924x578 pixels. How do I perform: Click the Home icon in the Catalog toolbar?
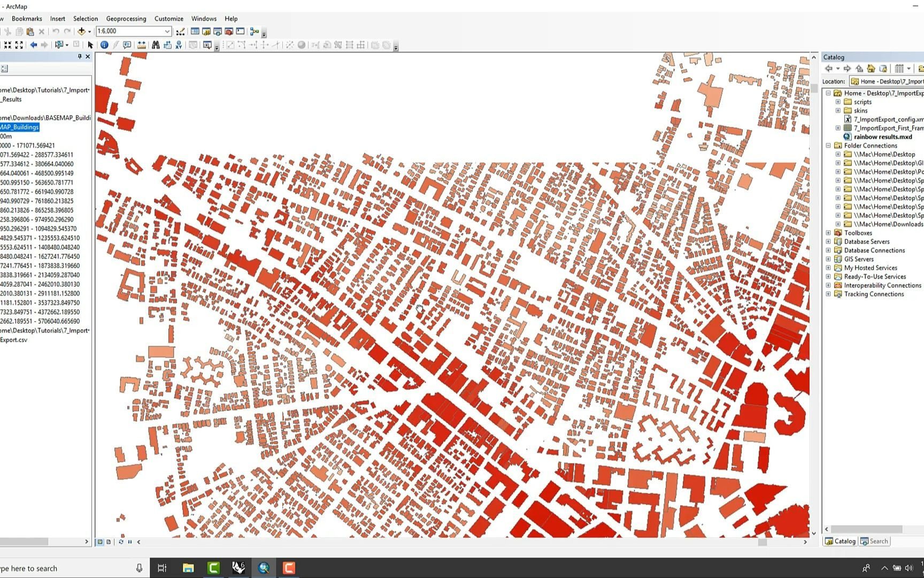pyautogui.click(x=871, y=69)
